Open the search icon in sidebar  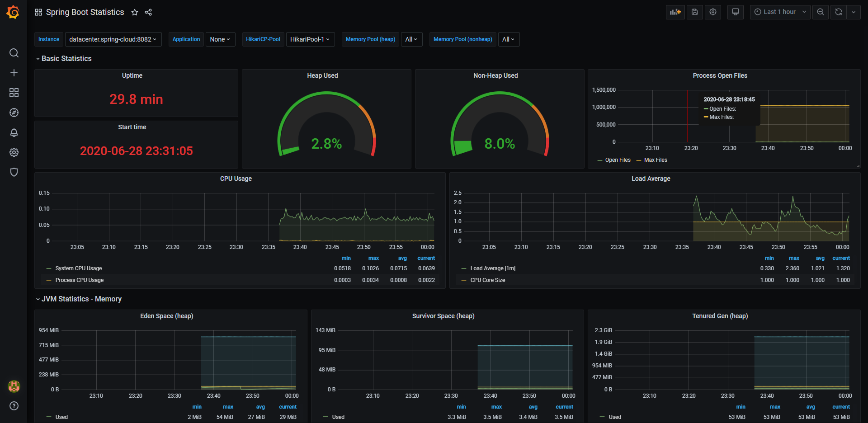(14, 53)
